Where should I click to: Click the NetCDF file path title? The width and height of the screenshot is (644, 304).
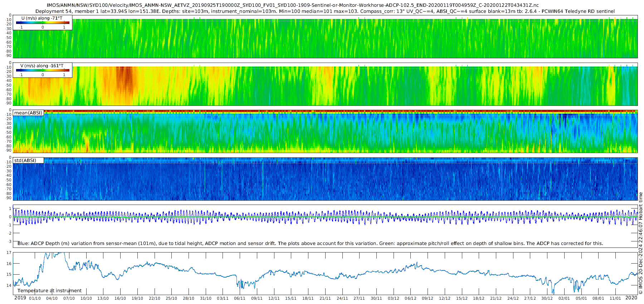pos(293,5)
